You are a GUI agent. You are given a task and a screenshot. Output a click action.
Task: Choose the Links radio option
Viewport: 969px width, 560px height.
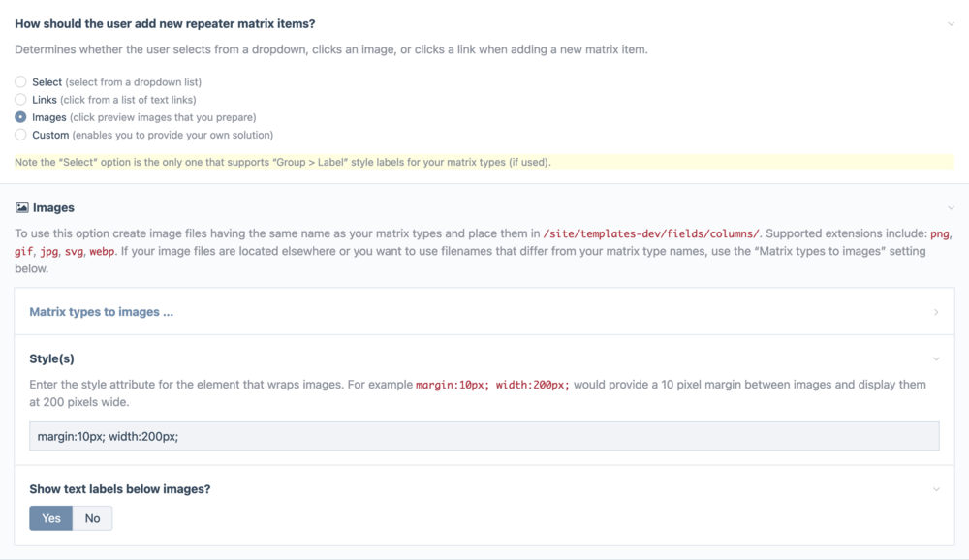pyautogui.click(x=20, y=100)
